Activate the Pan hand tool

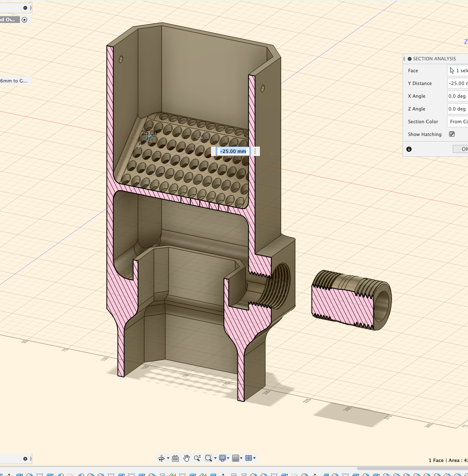point(186,458)
